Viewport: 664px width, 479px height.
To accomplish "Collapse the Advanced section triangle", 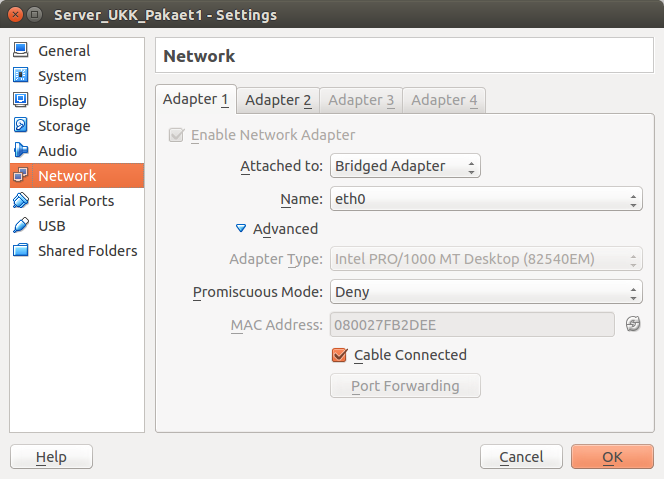I will pyautogui.click(x=240, y=229).
